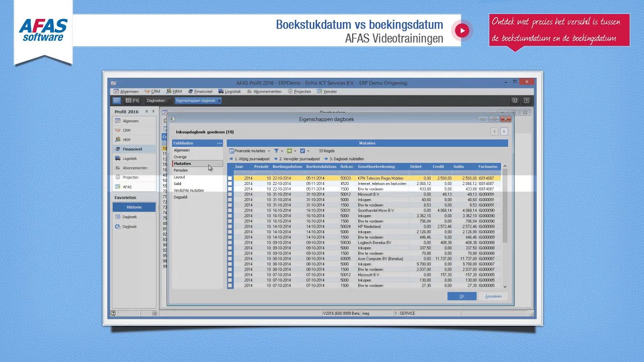Click the AFAS software logo

(x=43, y=30)
